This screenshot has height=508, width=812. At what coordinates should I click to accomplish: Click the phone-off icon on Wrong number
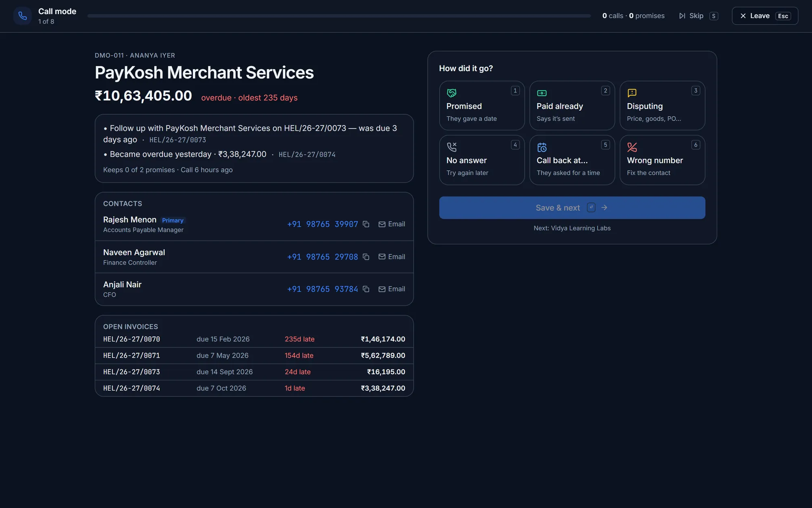(x=632, y=147)
